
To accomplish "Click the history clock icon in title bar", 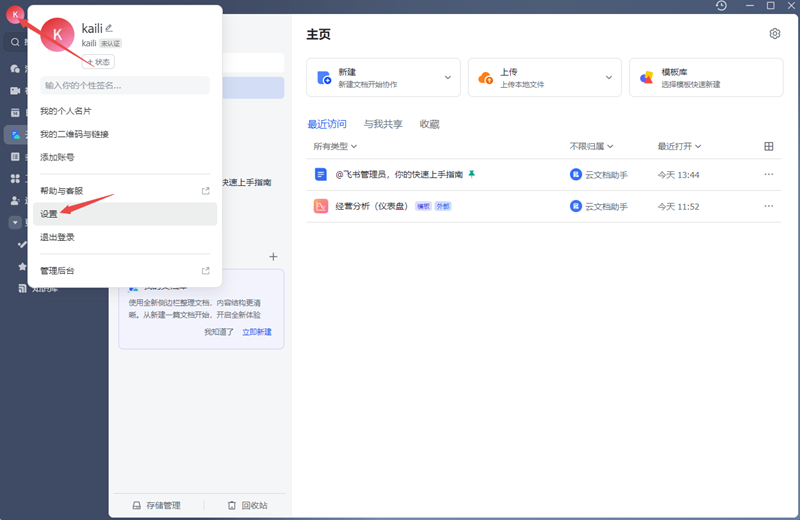I will [721, 6].
